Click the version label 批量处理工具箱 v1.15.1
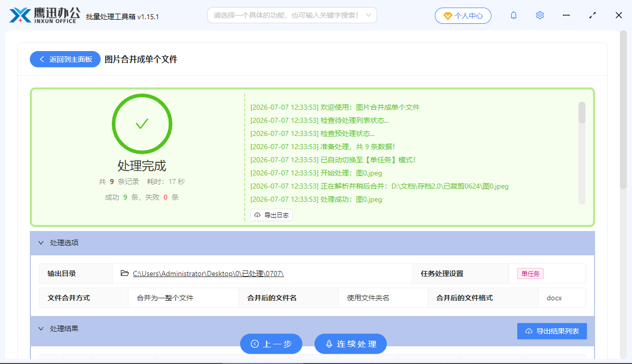Screen dimensions: 632x364 pos(122,16)
